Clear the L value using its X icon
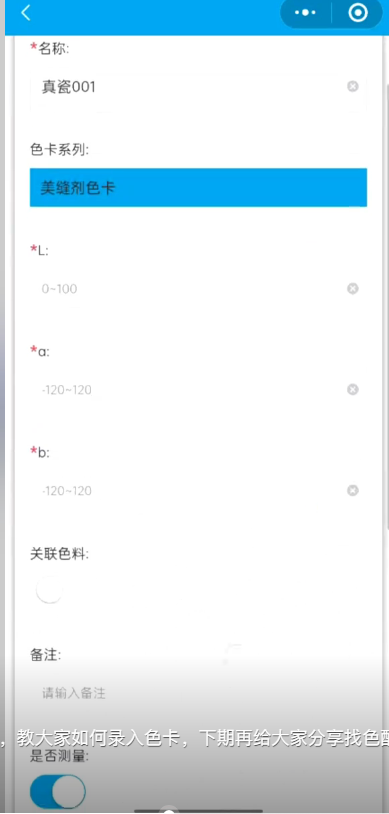389x814 pixels. (x=353, y=289)
